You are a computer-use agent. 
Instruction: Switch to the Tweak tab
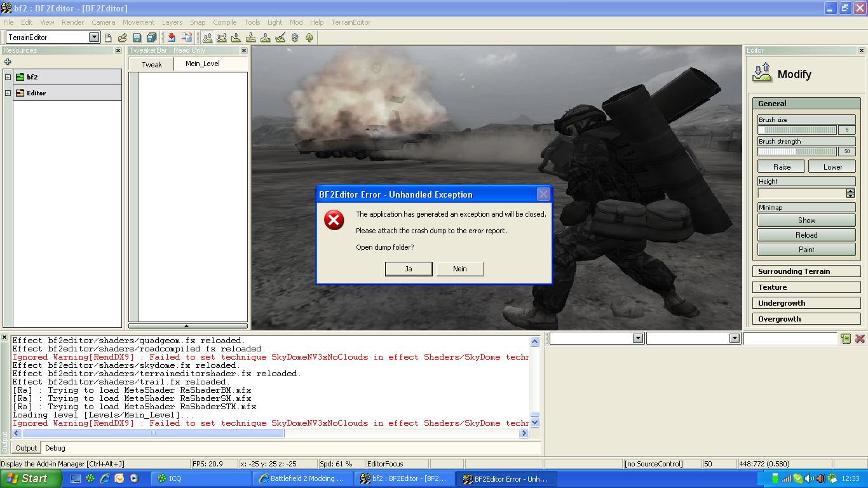tap(152, 65)
